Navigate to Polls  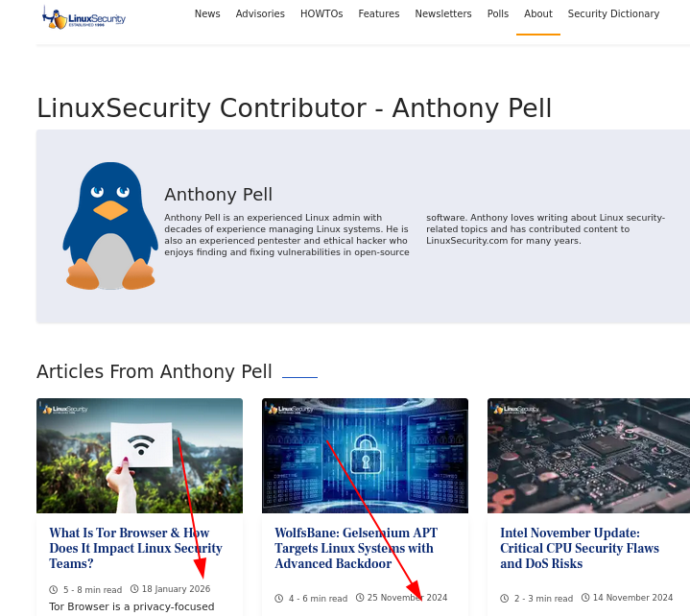coord(498,14)
